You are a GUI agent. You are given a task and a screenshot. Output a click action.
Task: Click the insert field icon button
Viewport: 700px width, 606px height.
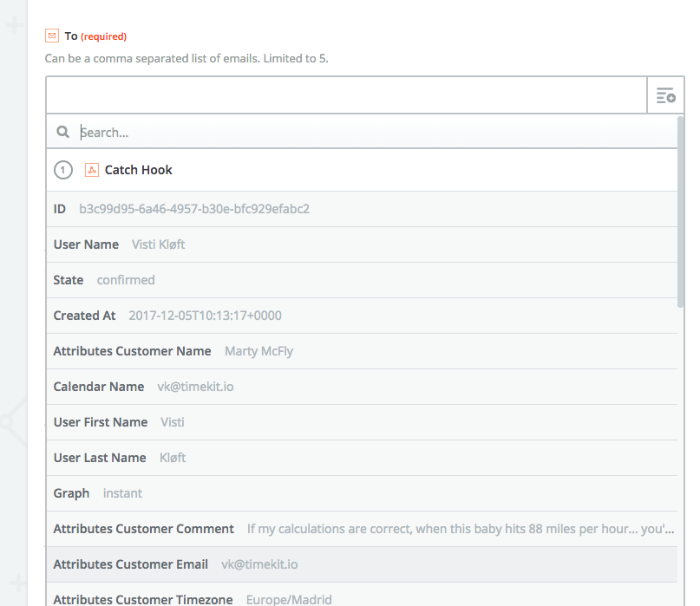pos(665,95)
